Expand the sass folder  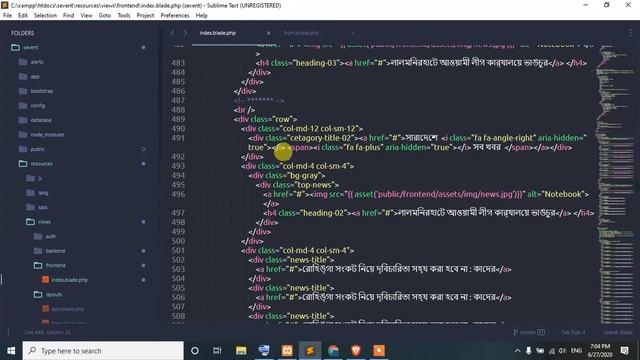tap(43, 207)
